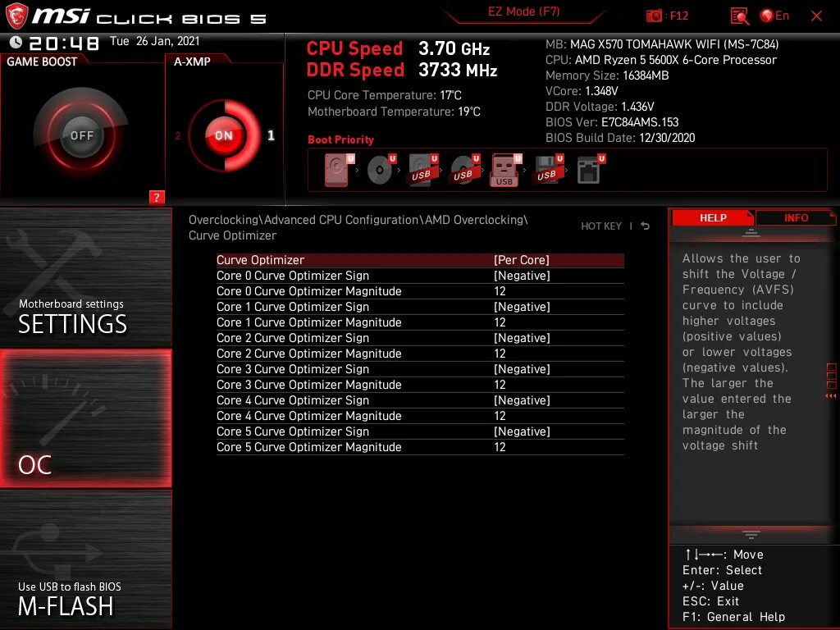Click the time display 20:48
This screenshot has height=630, width=840.
click(64, 43)
